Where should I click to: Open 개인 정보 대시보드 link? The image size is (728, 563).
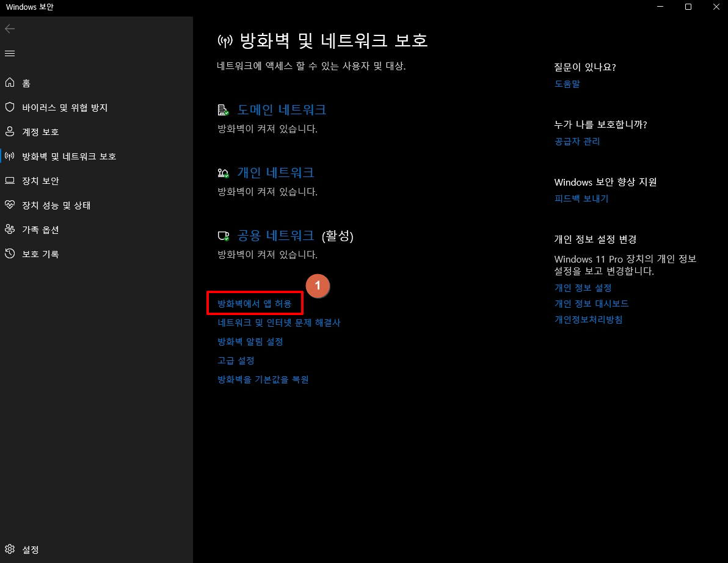coord(592,303)
